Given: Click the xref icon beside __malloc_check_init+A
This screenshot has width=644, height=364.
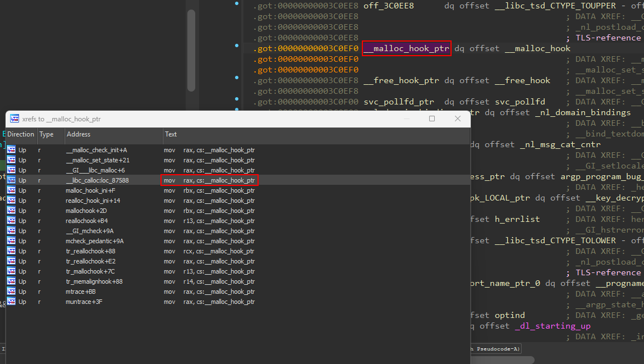Looking at the screenshot, I should point(11,150).
